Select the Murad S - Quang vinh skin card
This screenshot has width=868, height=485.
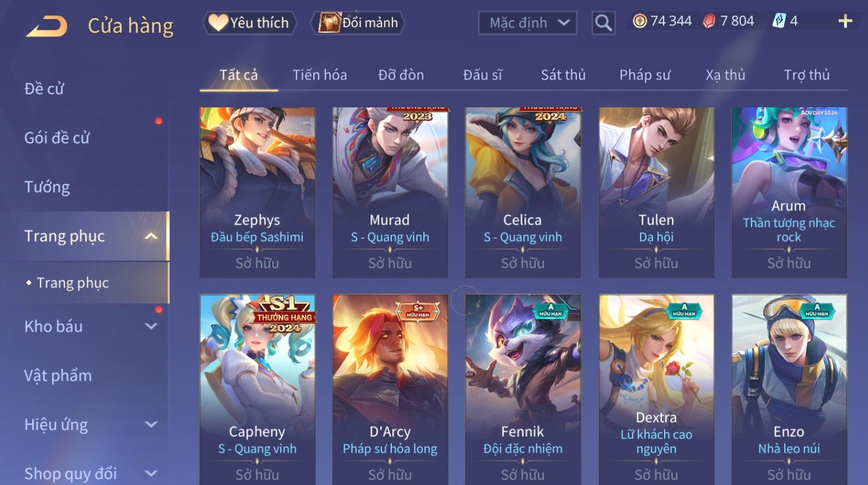tap(390, 192)
